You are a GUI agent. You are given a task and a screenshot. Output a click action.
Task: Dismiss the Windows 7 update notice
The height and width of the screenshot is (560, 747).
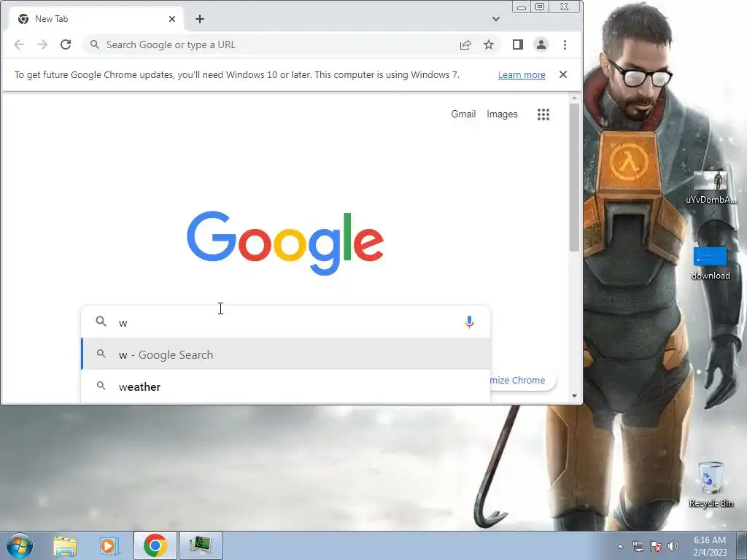point(563,75)
